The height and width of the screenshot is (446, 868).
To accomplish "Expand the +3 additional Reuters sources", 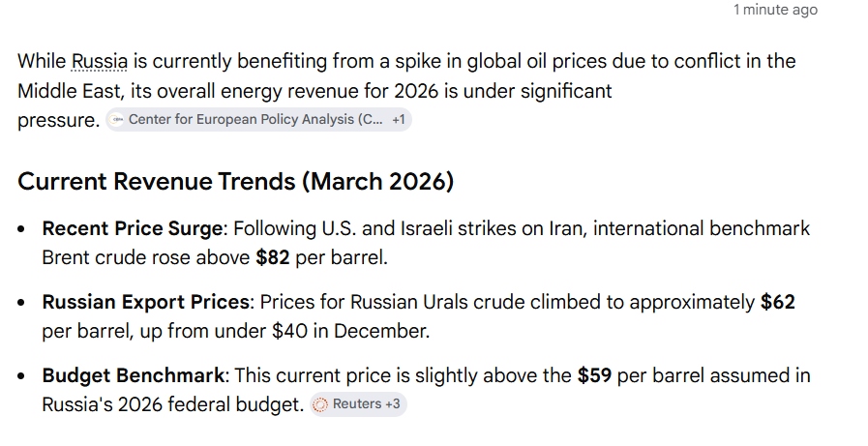I will 393,404.
